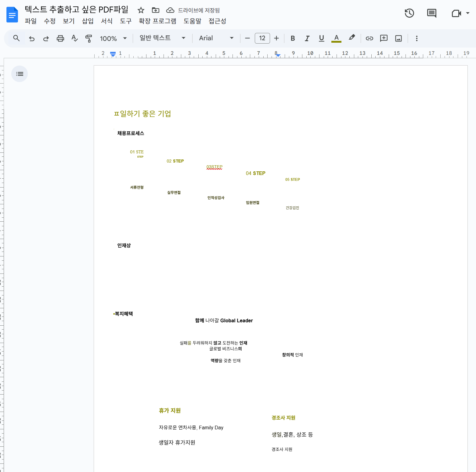Insert a link
Screen dimensions: 476x472
click(x=369, y=38)
